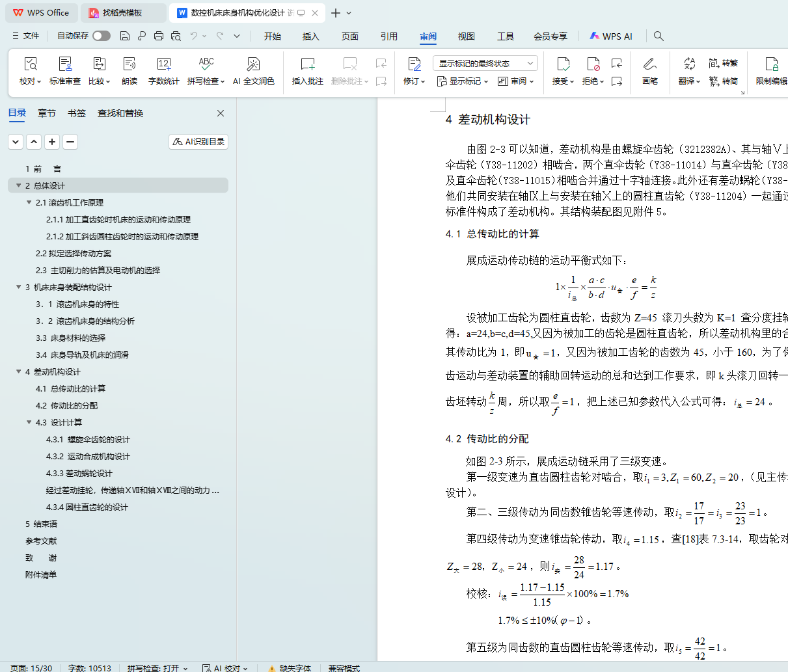The width and height of the screenshot is (788, 672).
Task: Collapse the 2.1 滚齿机工作原理 outline node
Action: click(29, 202)
